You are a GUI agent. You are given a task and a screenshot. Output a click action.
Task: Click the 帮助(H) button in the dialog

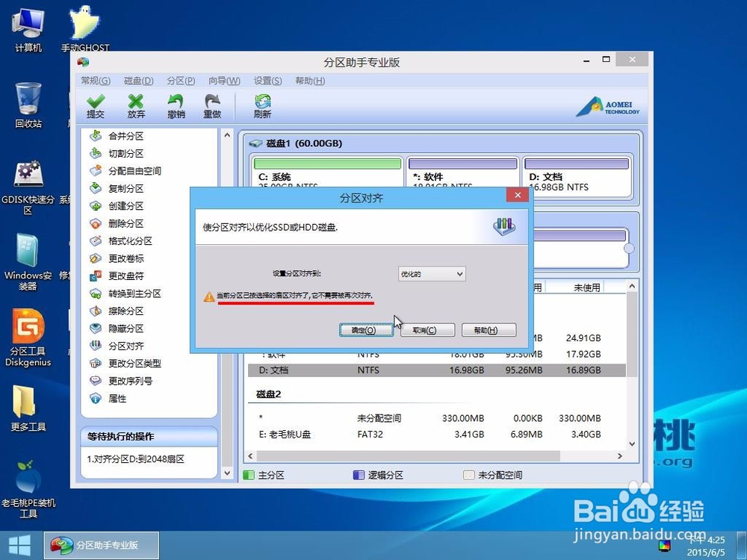tap(489, 329)
